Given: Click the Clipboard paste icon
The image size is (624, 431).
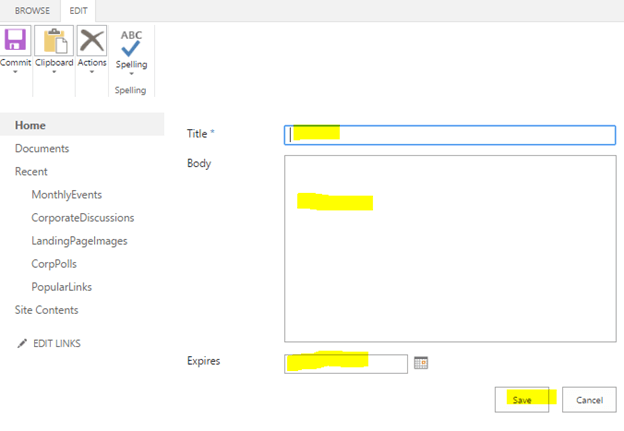Looking at the screenshot, I should [54, 41].
